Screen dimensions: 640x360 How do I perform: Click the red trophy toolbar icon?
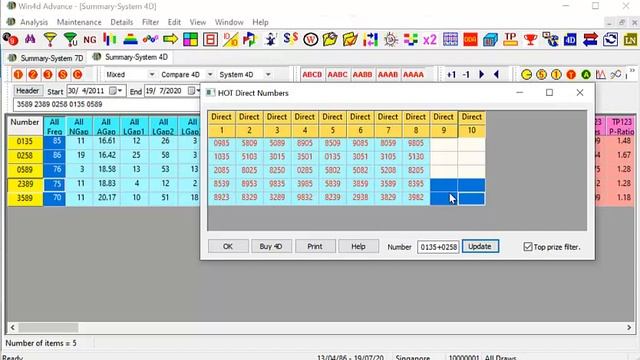pos(530,40)
